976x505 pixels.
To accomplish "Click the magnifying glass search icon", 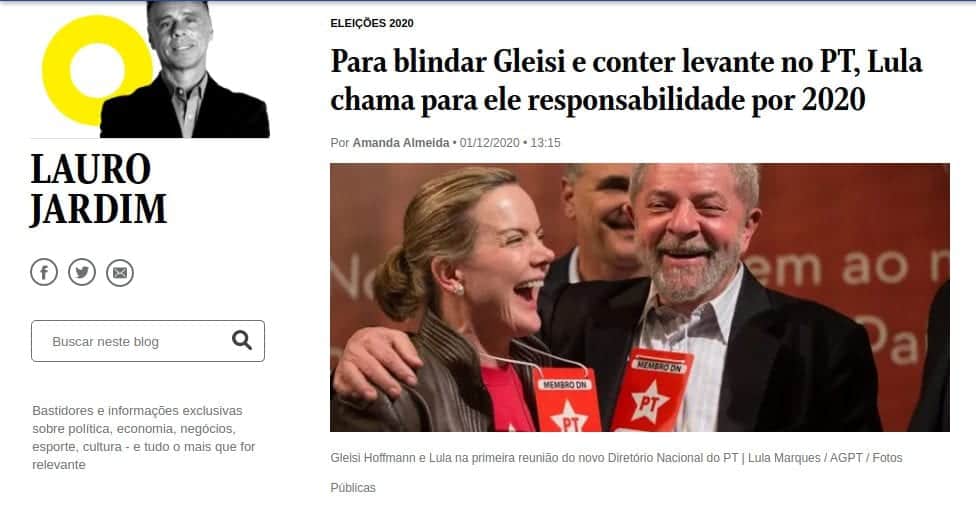I will point(242,340).
